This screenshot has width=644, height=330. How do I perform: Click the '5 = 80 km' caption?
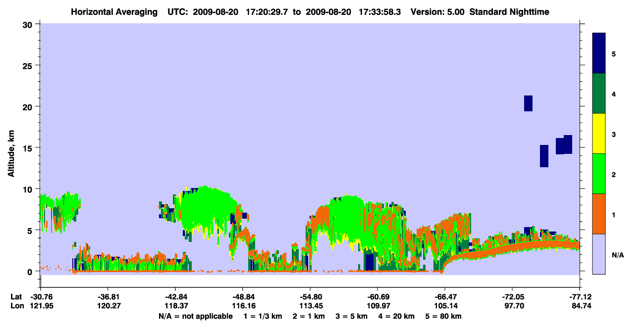(x=444, y=316)
